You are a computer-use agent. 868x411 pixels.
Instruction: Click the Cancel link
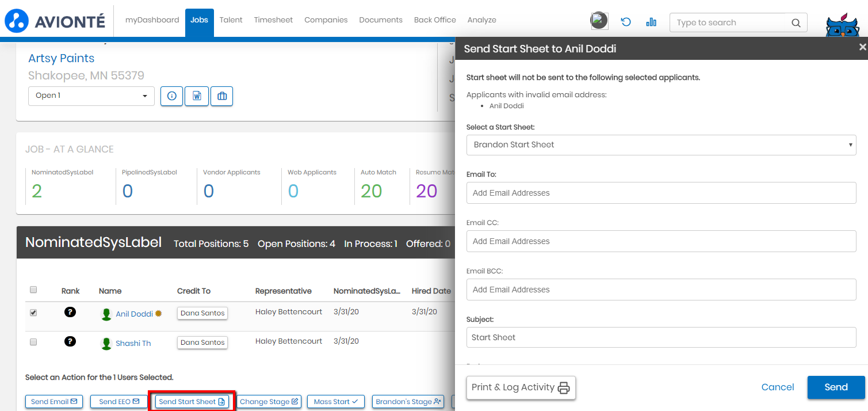(x=777, y=387)
